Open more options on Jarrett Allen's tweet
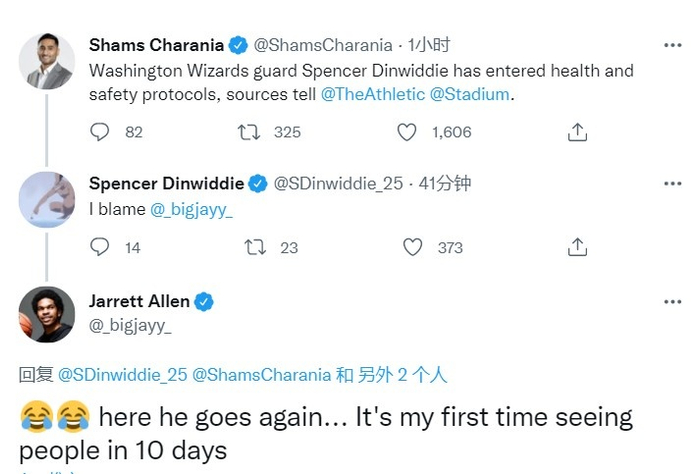The width and height of the screenshot is (700, 474). (x=673, y=300)
